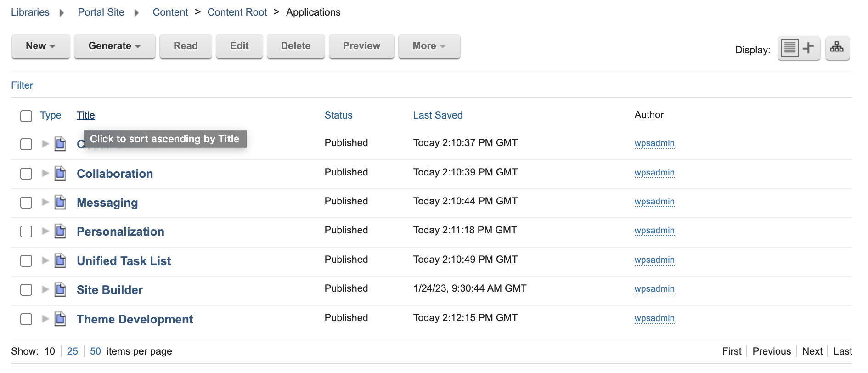This screenshot has width=868, height=373.
Task: Show 50 items per page
Action: [96, 351]
